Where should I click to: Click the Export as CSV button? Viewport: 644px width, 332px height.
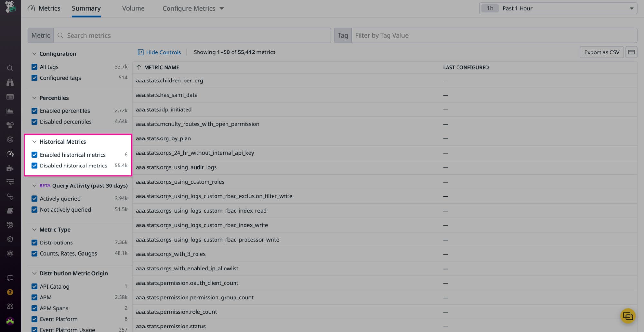(601, 52)
